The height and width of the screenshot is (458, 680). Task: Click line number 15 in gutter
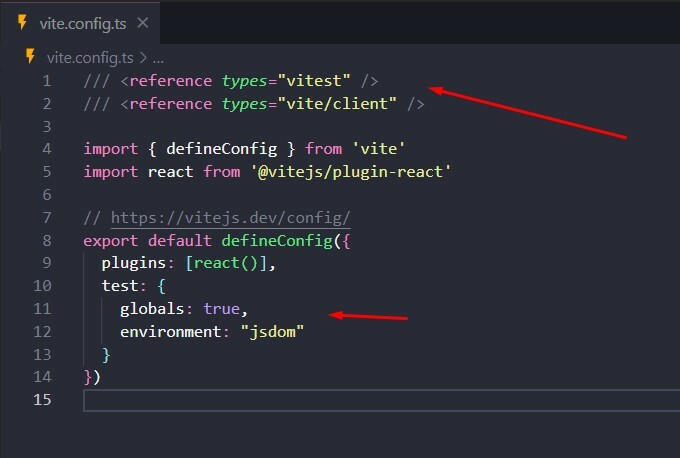(42, 400)
